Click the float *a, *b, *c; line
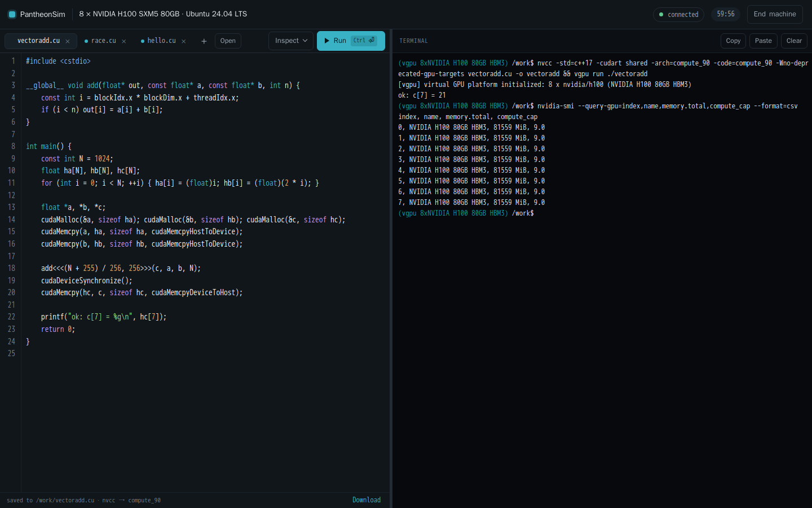Image resolution: width=812 pixels, height=508 pixels. tap(73, 207)
